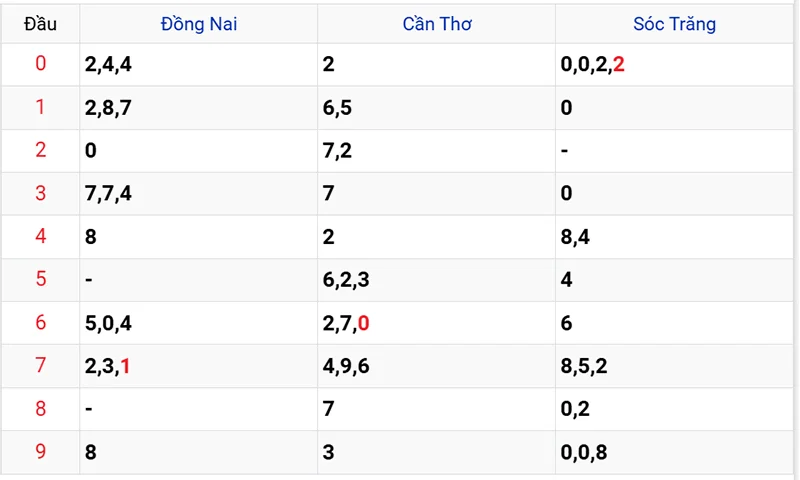
Task: Select the Cần Thơ cell showing 6,2,3
Action: point(346,280)
